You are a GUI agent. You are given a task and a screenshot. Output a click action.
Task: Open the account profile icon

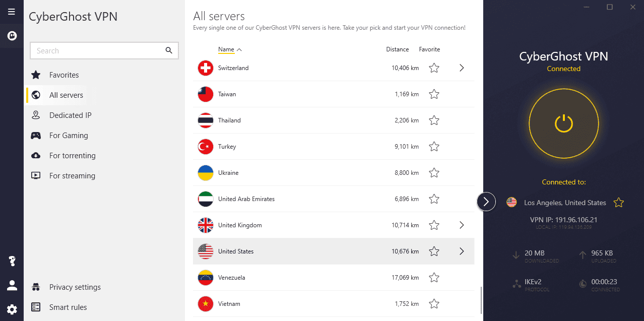tap(12, 286)
